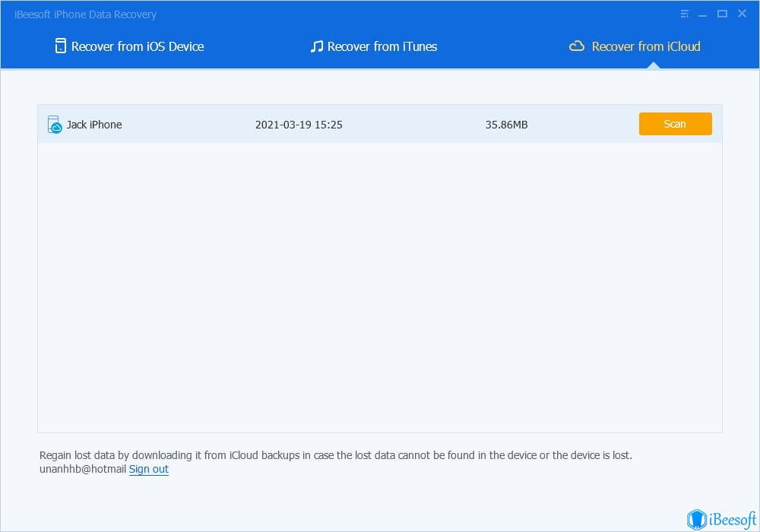Open the title bar menu icon
Screen dimensions: 760x532
point(685,14)
